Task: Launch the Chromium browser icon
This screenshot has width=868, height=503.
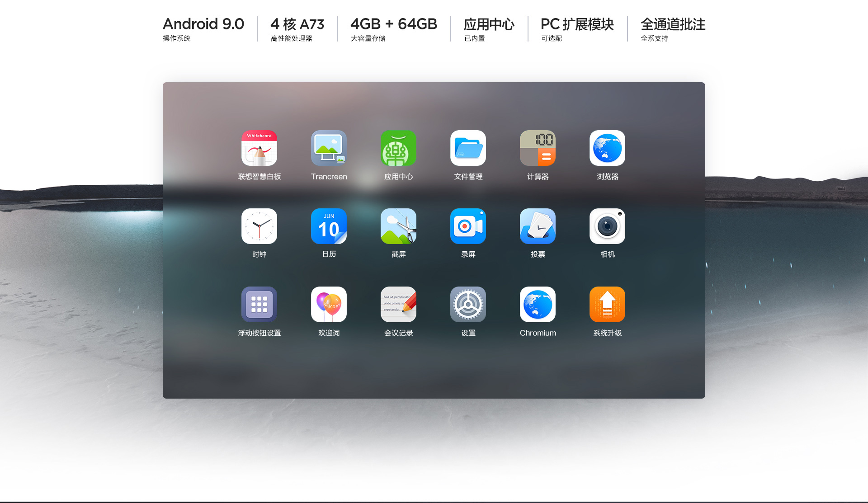Action: click(538, 304)
